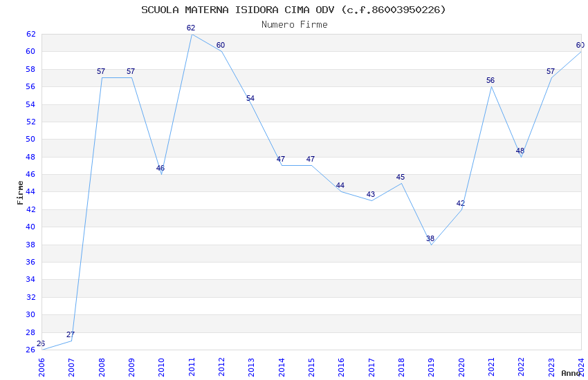The height and width of the screenshot is (380, 588).
Task: Click y-axis tick label 42
Action: [x=30, y=209]
